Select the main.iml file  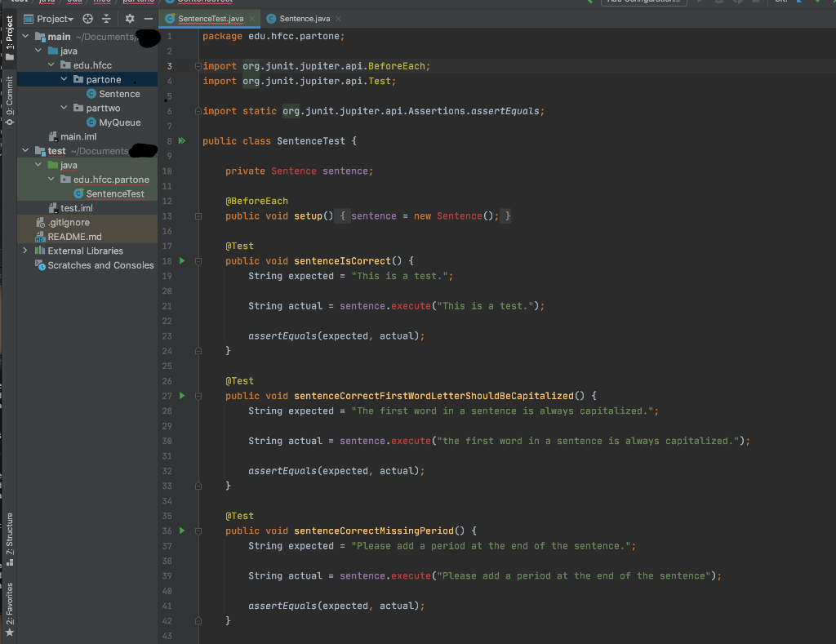tap(73, 136)
